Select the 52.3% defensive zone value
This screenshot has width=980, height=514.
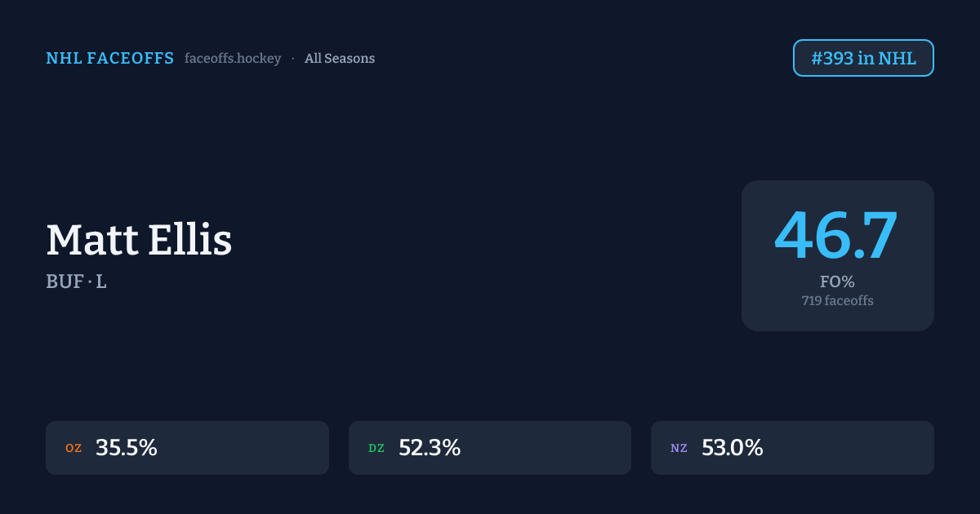click(x=430, y=448)
